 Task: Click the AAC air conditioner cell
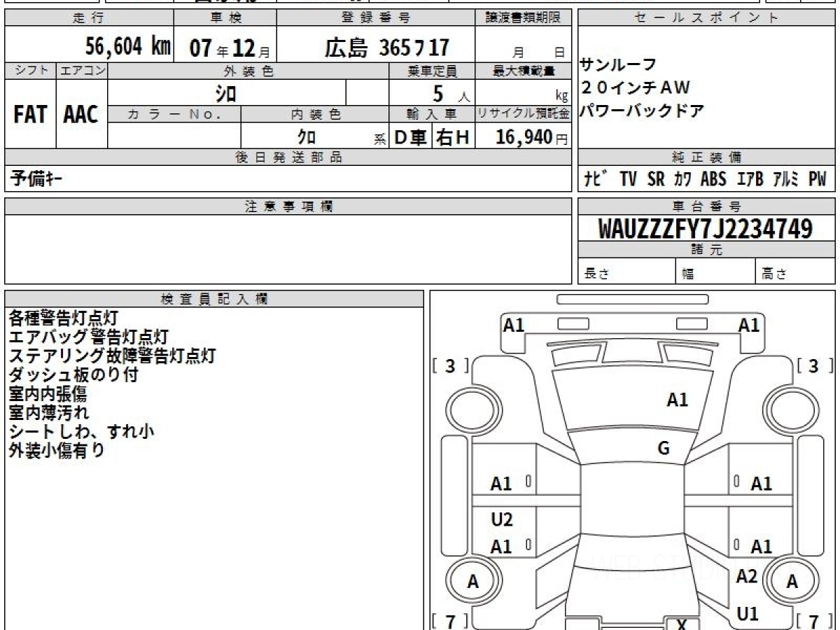coord(81,115)
